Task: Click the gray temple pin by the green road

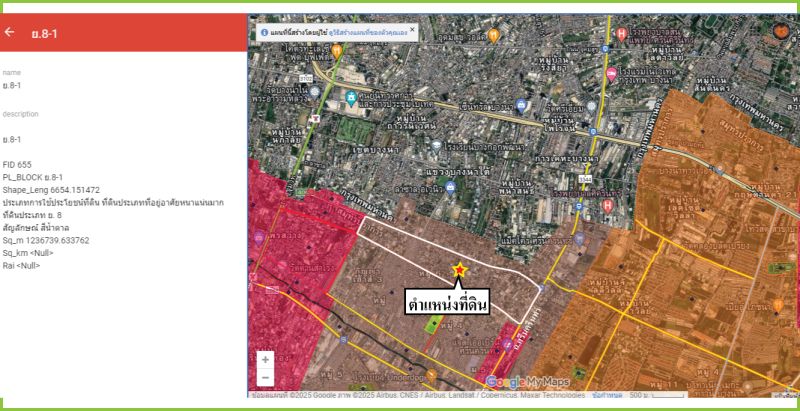Action: [x=315, y=92]
